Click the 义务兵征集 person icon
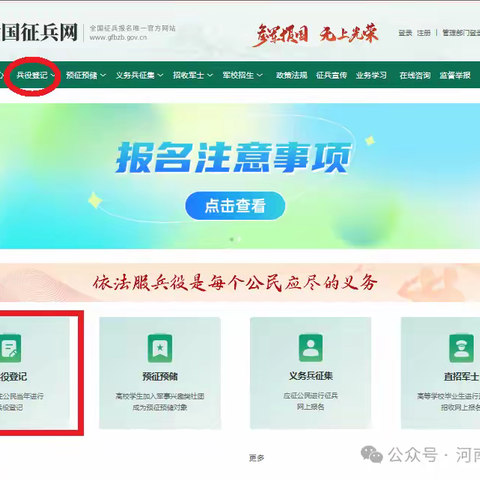This screenshot has height=480, width=480. [311, 348]
